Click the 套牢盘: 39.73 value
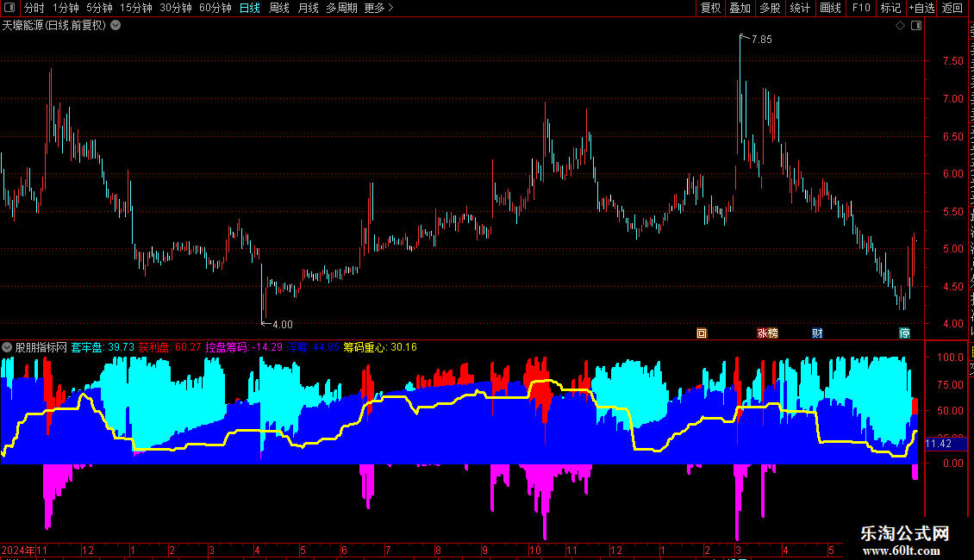 (x=103, y=348)
